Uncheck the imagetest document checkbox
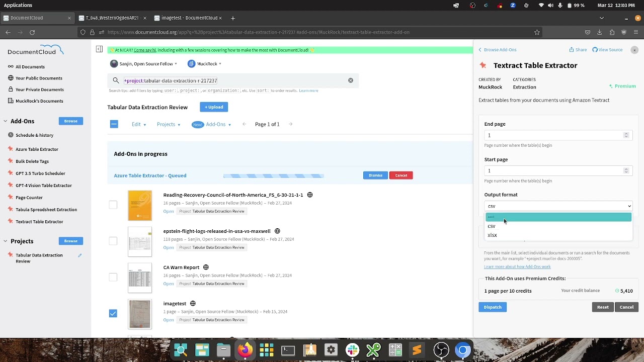 click(113, 313)
